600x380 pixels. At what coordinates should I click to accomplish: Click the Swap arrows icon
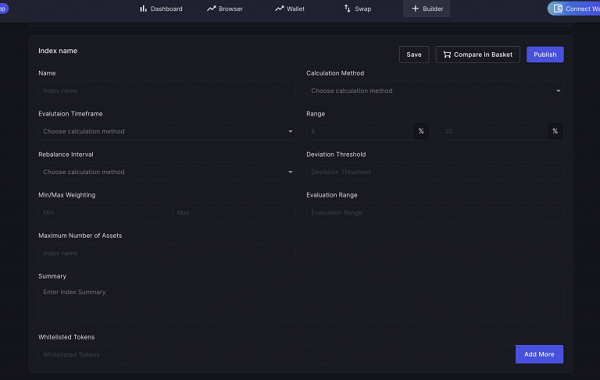[347, 8]
